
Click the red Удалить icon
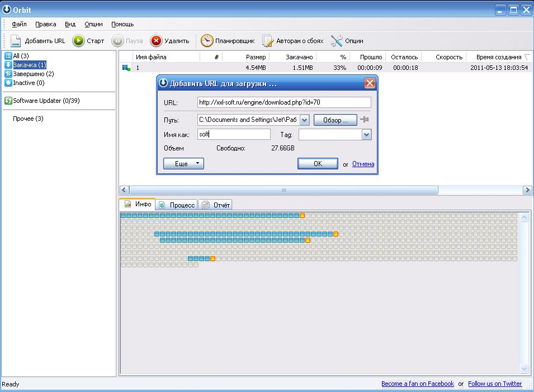[156, 41]
